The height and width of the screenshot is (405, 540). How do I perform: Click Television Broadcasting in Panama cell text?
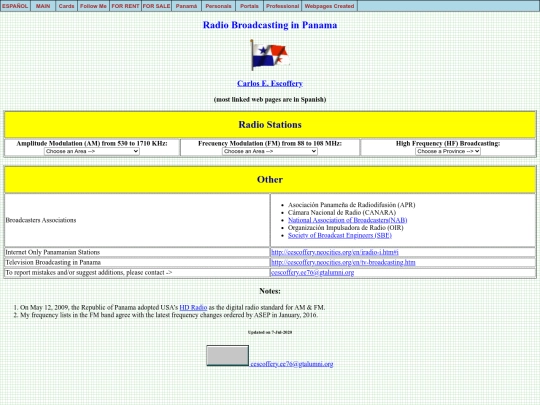click(x=53, y=262)
